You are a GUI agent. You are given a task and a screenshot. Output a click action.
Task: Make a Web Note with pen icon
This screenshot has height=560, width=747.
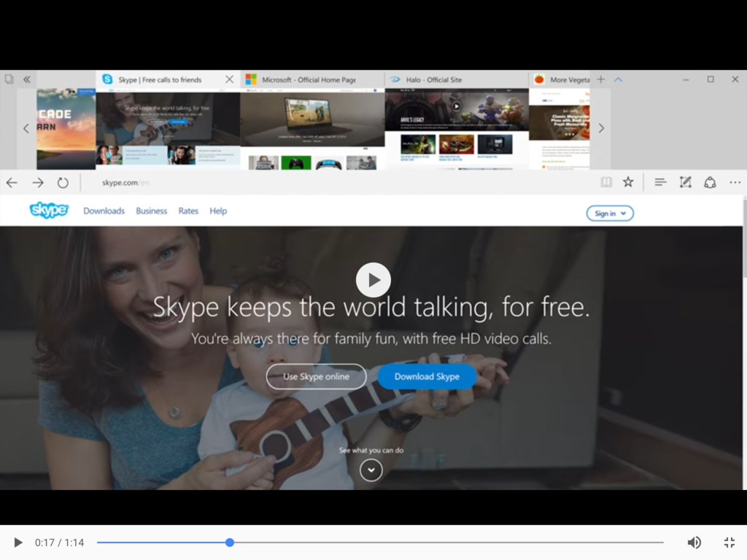tap(685, 182)
